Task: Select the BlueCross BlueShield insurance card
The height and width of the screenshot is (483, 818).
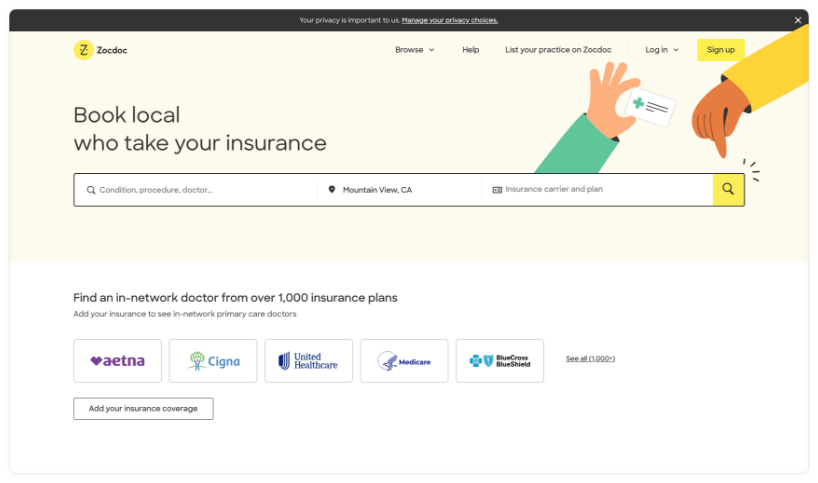Action: tap(500, 361)
